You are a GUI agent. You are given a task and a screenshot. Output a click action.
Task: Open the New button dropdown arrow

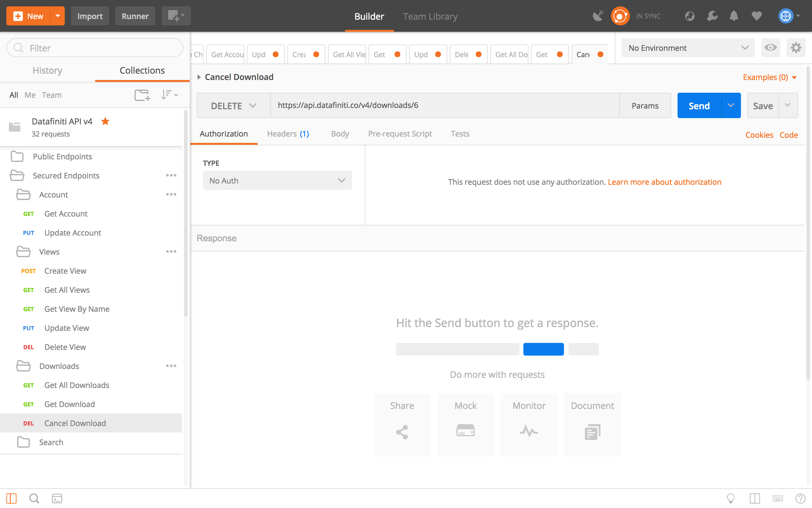[58, 16]
